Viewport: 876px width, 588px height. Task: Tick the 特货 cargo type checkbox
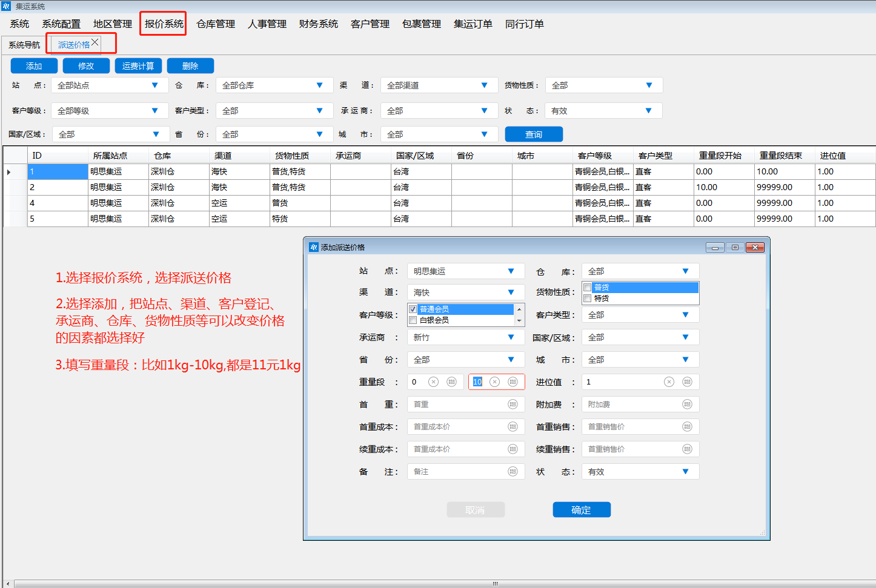pyautogui.click(x=588, y=299)
